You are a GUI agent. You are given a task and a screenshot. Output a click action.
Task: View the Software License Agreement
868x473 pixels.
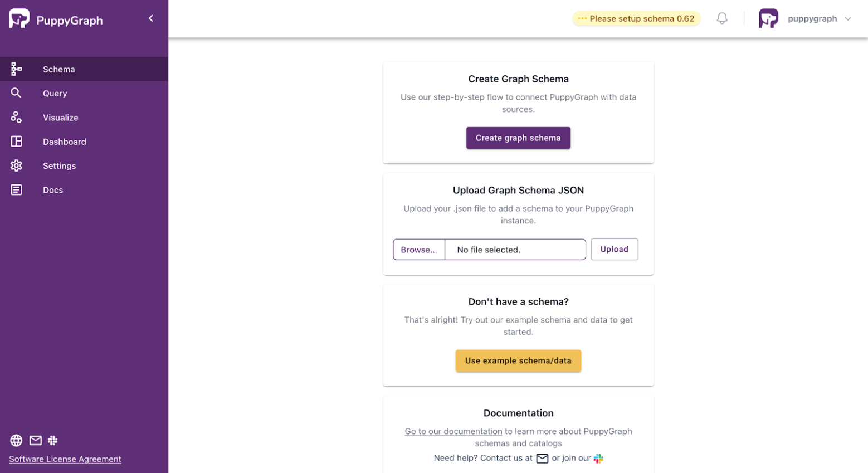pos(65,459)
